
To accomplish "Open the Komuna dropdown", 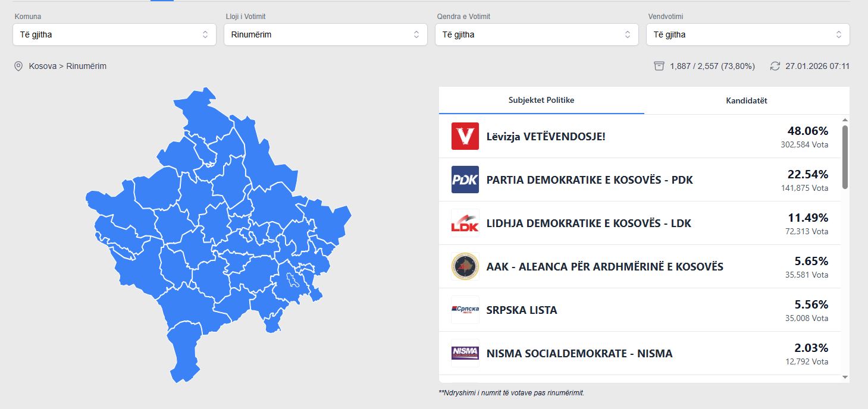I will point(114,34).
